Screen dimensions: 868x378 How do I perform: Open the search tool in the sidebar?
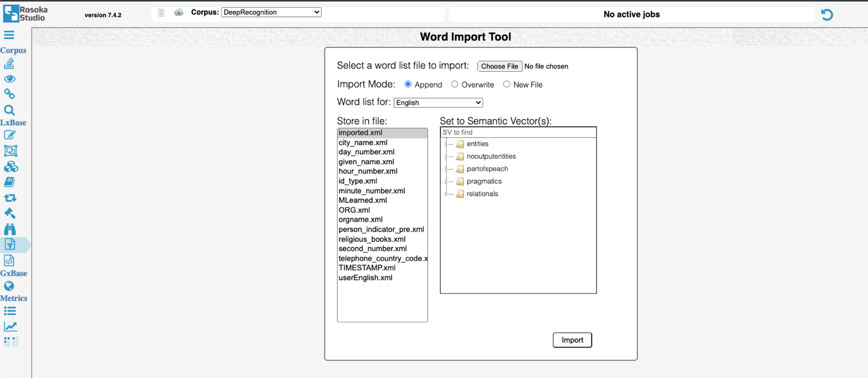coord(10,110)
